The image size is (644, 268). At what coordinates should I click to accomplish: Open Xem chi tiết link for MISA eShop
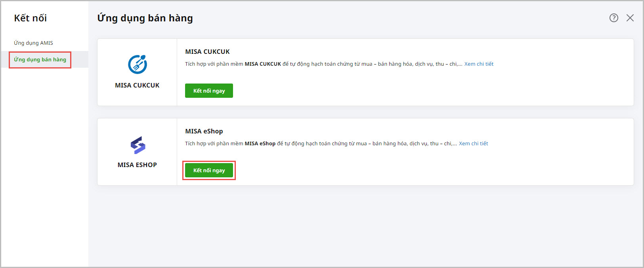tap(473, 143)
